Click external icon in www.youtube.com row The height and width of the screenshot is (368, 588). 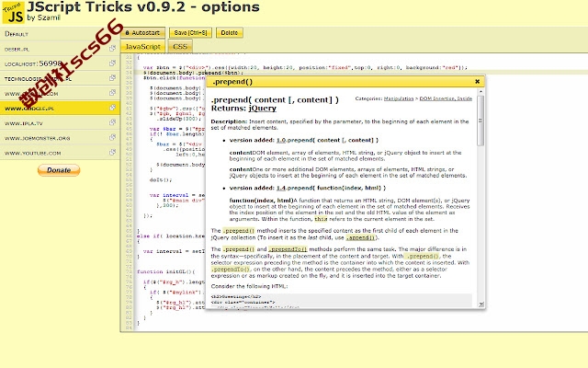point(112,153)
